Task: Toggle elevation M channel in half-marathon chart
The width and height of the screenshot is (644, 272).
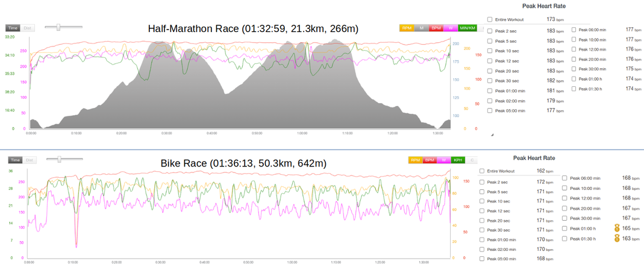Action: [421, 28]
